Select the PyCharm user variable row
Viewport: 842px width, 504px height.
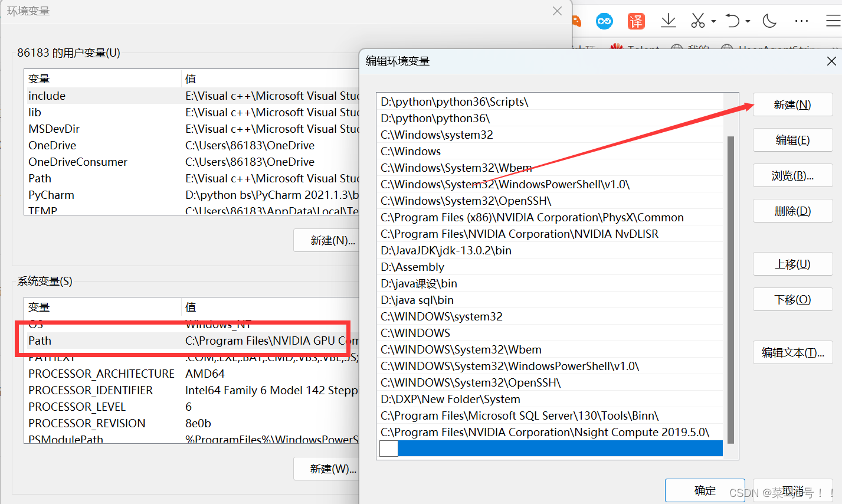coord(192,195)
